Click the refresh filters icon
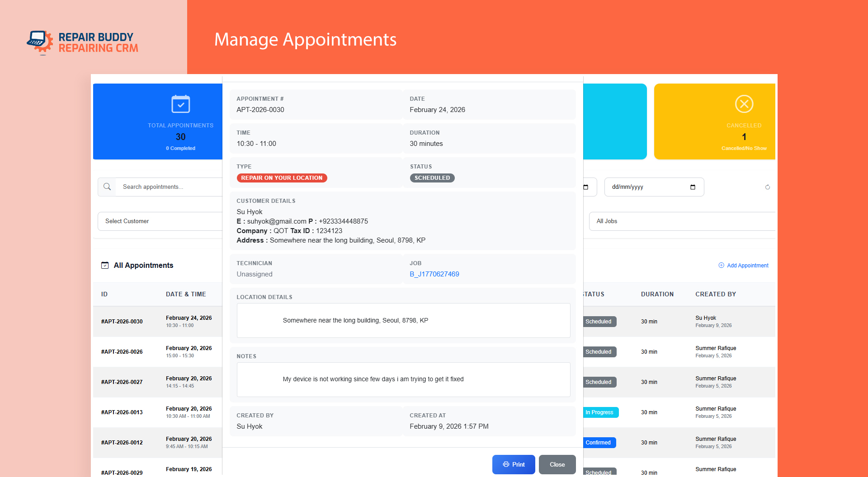 pos(768,187)
